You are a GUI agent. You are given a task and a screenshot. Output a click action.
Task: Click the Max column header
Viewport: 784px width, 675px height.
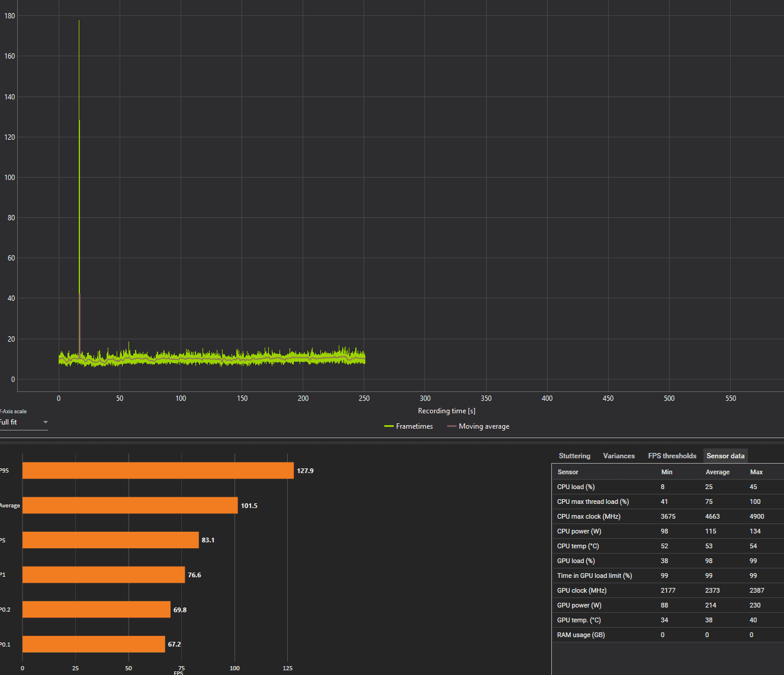pyautogui.click(x=756, y=472)
